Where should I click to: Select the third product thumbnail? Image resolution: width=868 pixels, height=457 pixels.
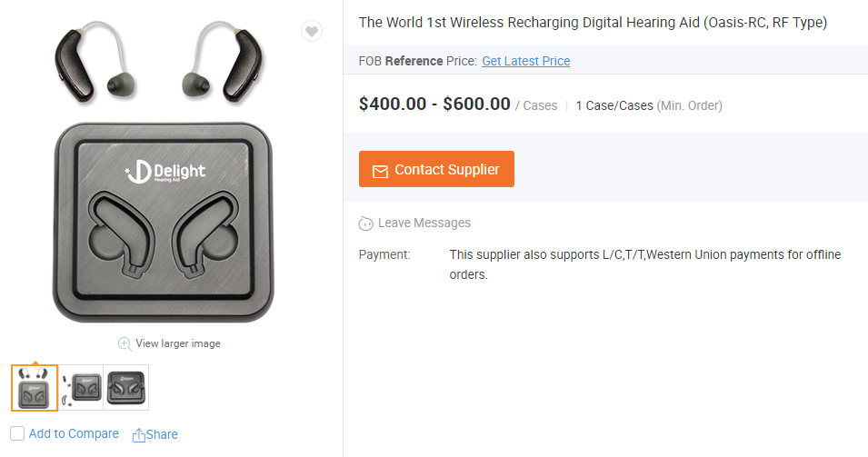pyautogui.click(x=125, y=388)
